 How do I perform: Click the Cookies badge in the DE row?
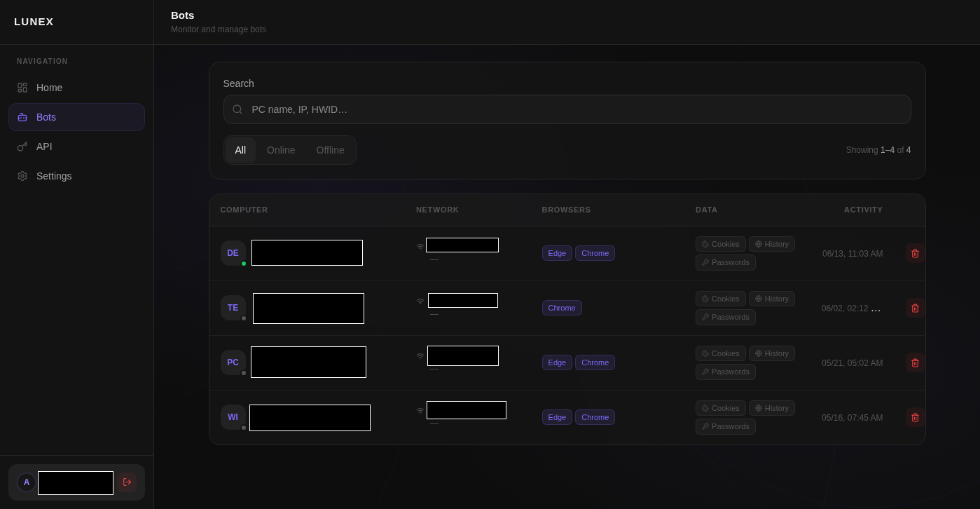pyautogui.click(x=721, y=244)
